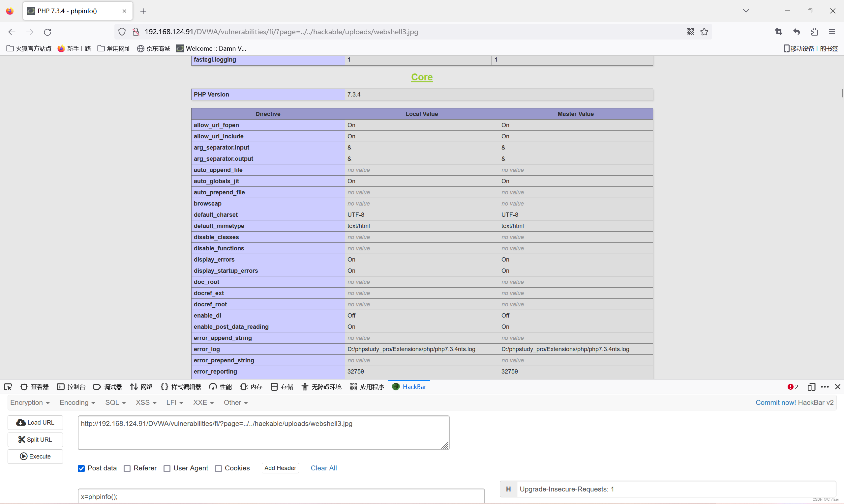This screenshot has height=504, width=844.
Task: Bookmark this page with the star icon
Action: pos(704,32)
